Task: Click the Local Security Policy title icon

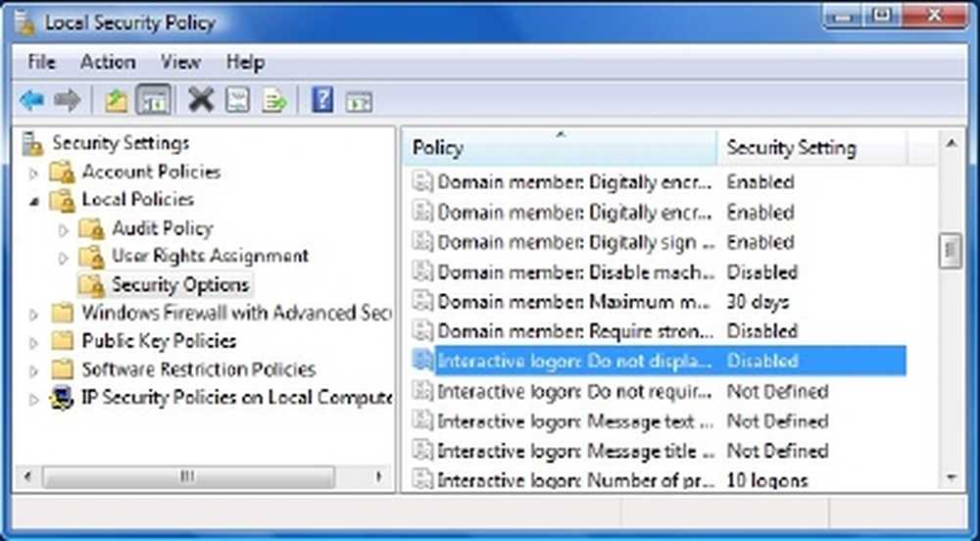Action: [25, 23]
